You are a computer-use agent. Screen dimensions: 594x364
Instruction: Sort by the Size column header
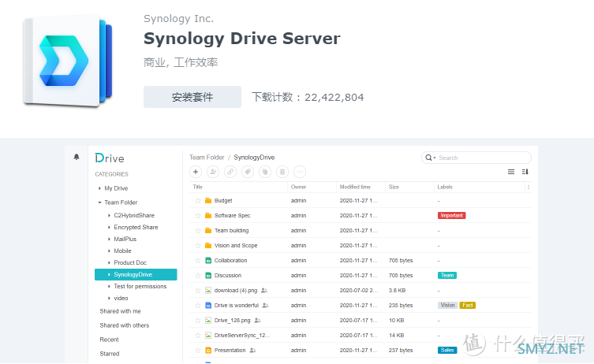click(394, 187)
